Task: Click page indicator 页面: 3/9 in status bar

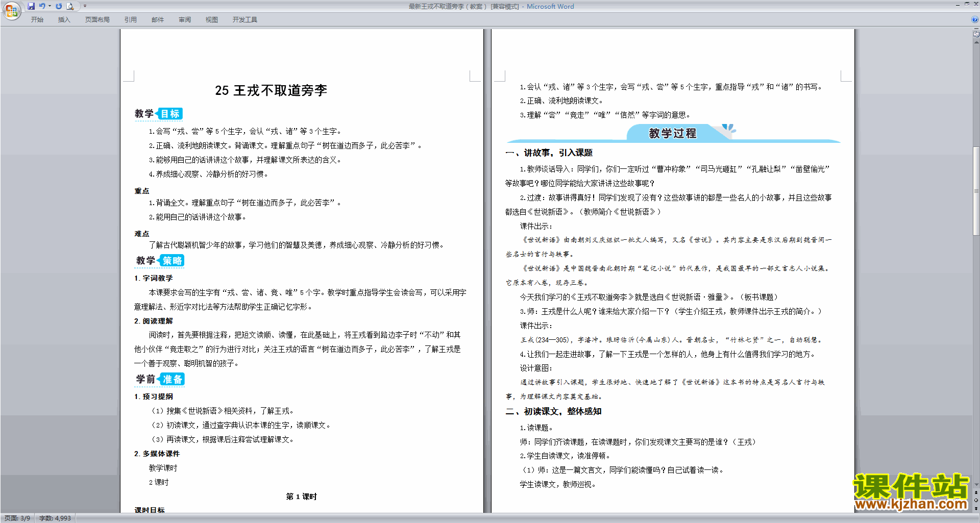Action: [17, 518]
